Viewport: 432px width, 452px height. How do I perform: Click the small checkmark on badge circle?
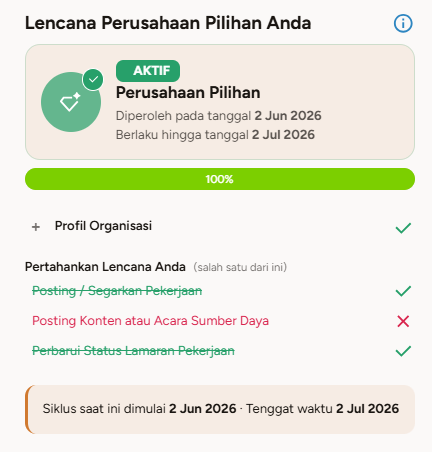(93, 79)
